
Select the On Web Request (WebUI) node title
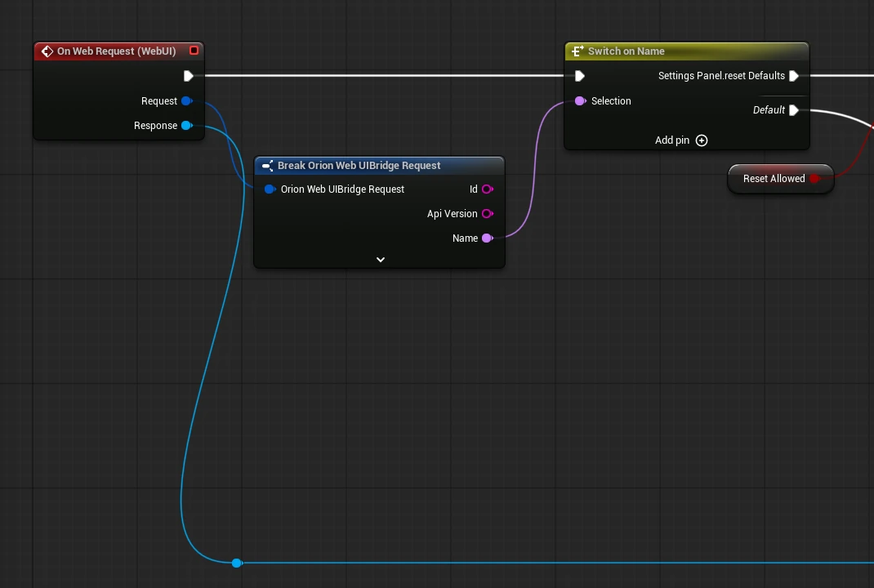click(x=117, y=51)
